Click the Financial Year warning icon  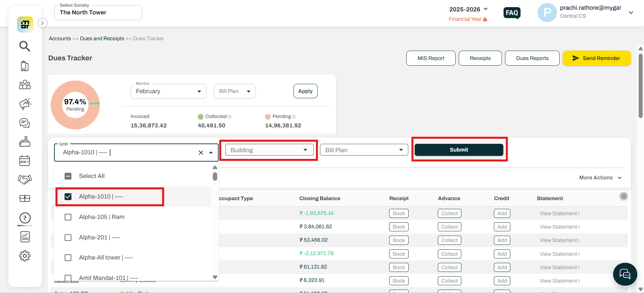point(485,19)
